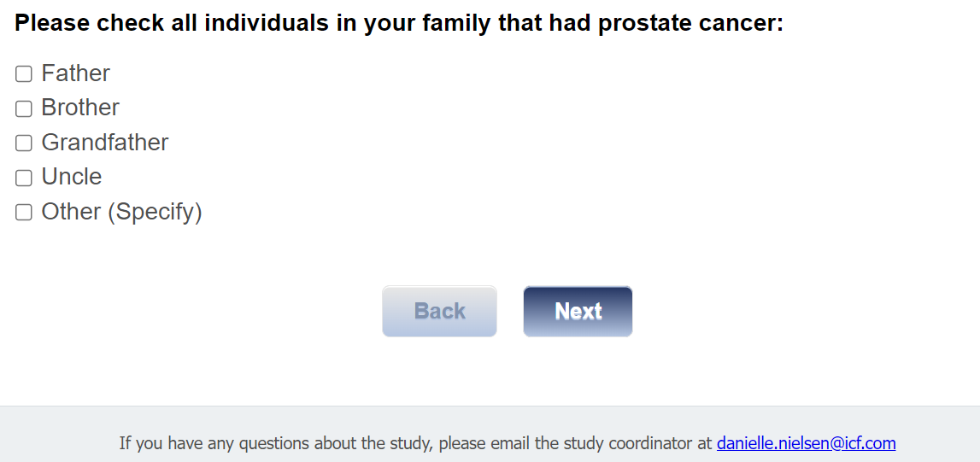This screenshot has height=462, width=980.
Task: Toggle the Other (Specify) checkbox
Action: point(24,213)
